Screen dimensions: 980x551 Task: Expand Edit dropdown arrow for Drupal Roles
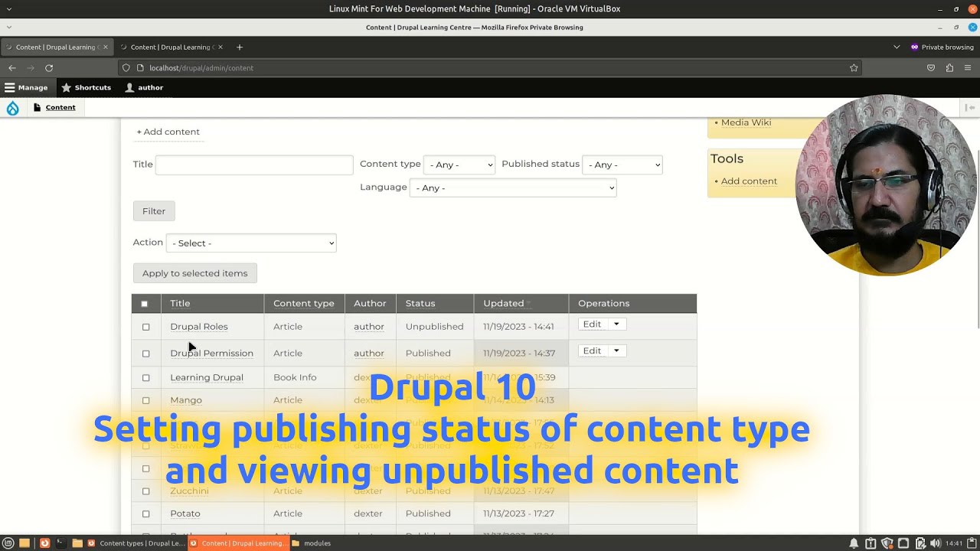(616, 324)
